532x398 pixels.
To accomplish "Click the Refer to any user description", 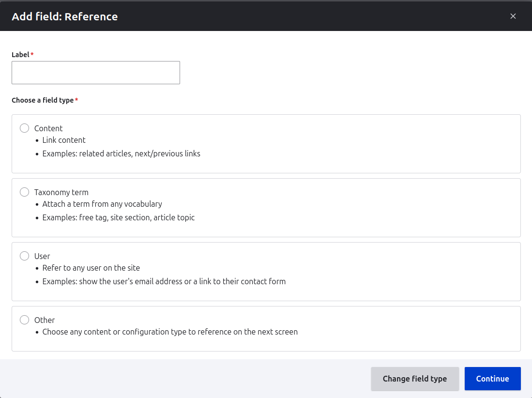I will pyautogui.click(x=91, y=267).
